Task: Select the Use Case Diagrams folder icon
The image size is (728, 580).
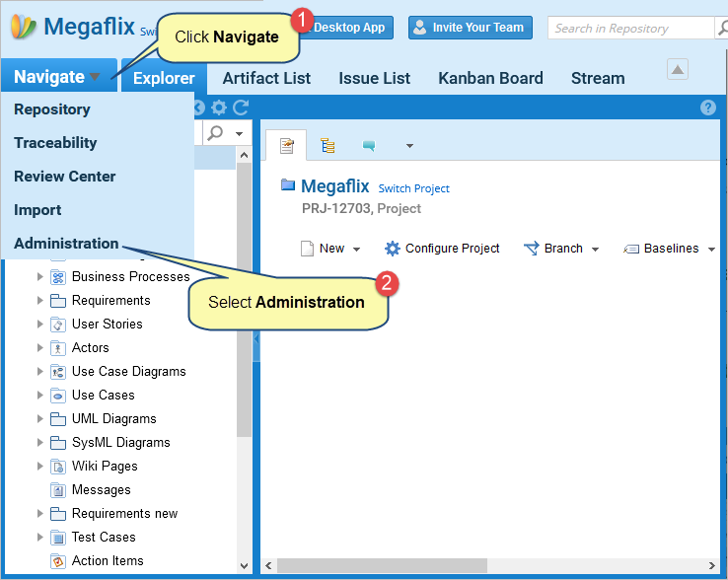Action: pyautogui.click(x=58, y=372)
